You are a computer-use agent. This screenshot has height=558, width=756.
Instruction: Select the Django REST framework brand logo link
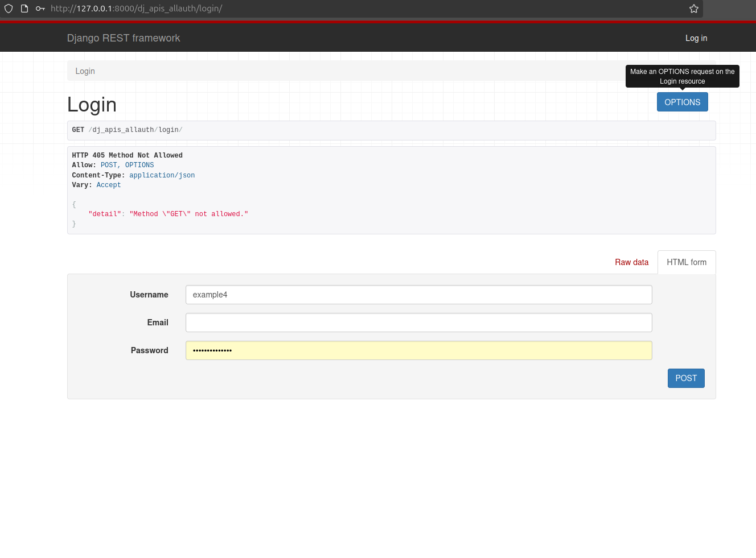click(124, 38)
